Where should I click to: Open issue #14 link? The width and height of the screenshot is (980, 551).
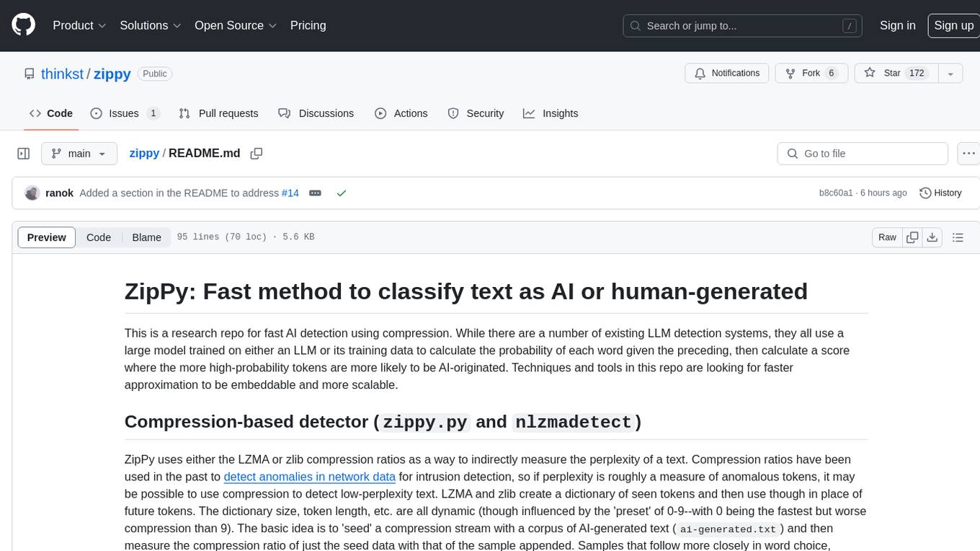point(290,193)
